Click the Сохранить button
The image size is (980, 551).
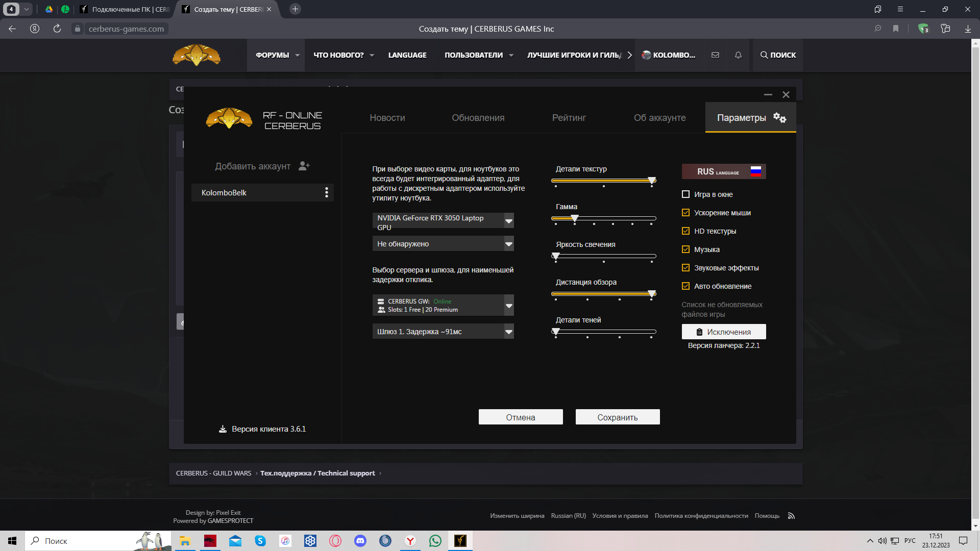[618, 417]
